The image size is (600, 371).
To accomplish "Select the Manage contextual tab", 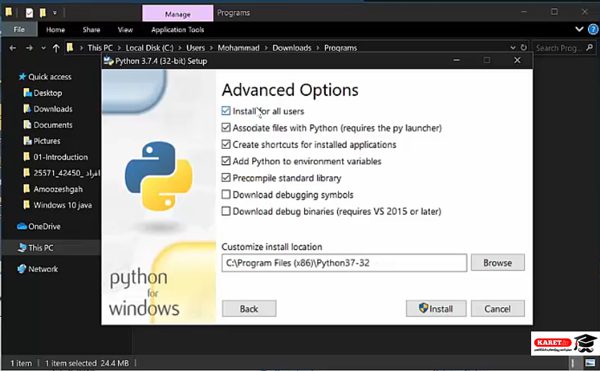I will click(178, 14).
